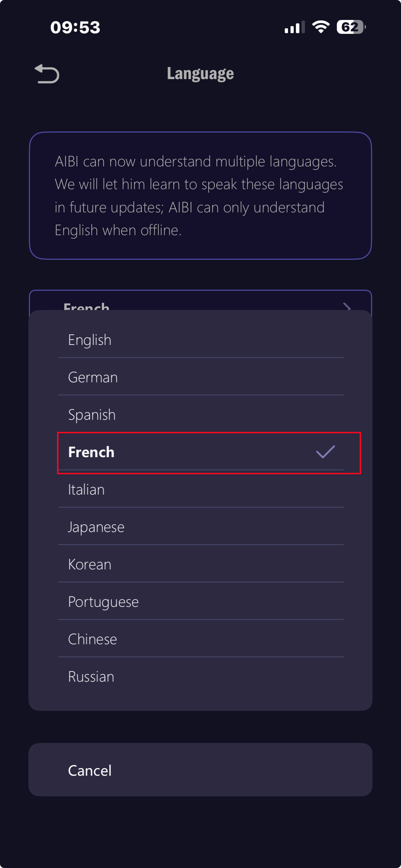401x868 pixels.
Task: Pick Chinese from the language options
Action: click(x=200, y=639)
